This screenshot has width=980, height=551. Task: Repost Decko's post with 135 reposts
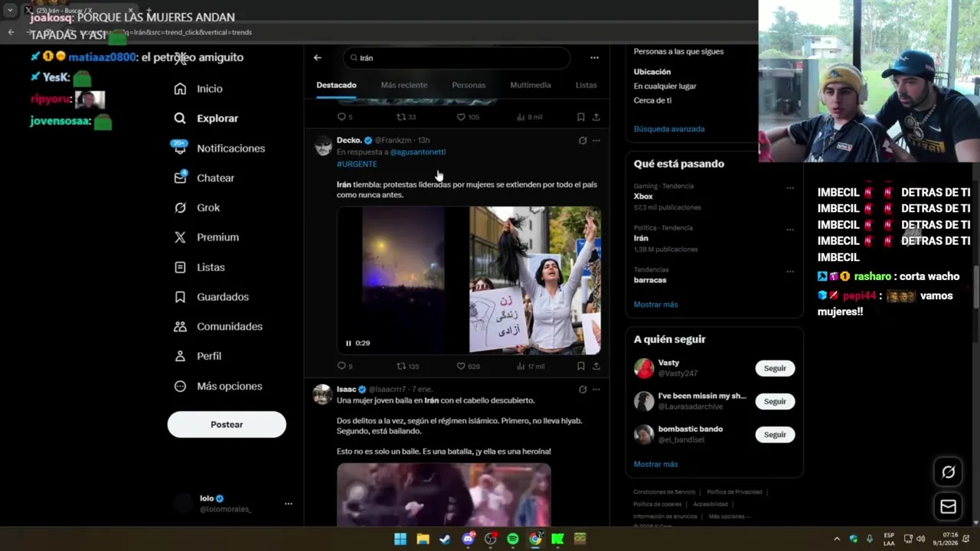point(407,367)
